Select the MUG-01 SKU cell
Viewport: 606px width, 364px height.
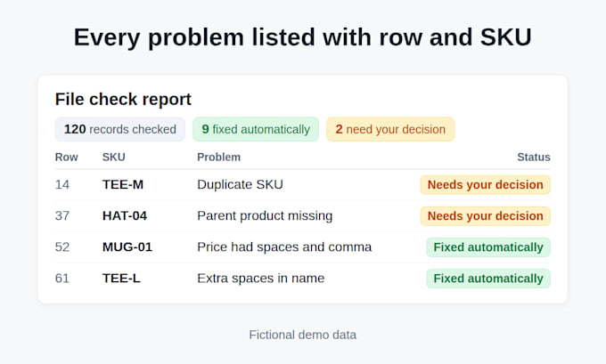127,247
